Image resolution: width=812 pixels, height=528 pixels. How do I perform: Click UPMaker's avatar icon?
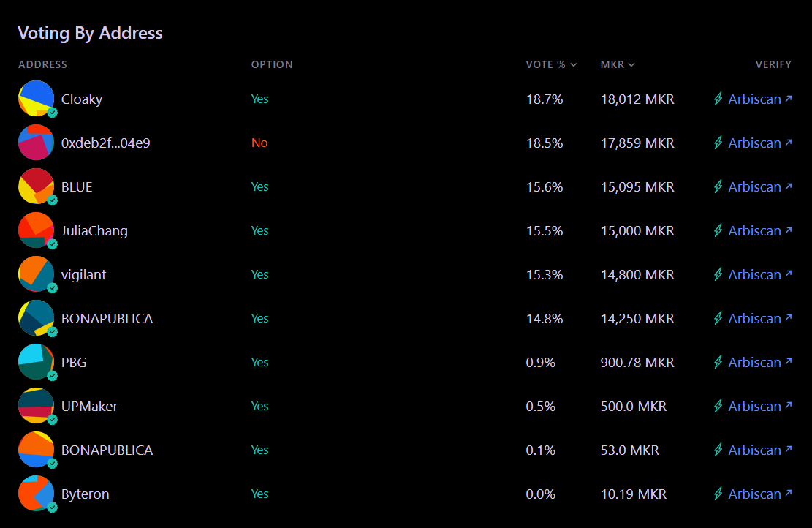tap(36, 406)
